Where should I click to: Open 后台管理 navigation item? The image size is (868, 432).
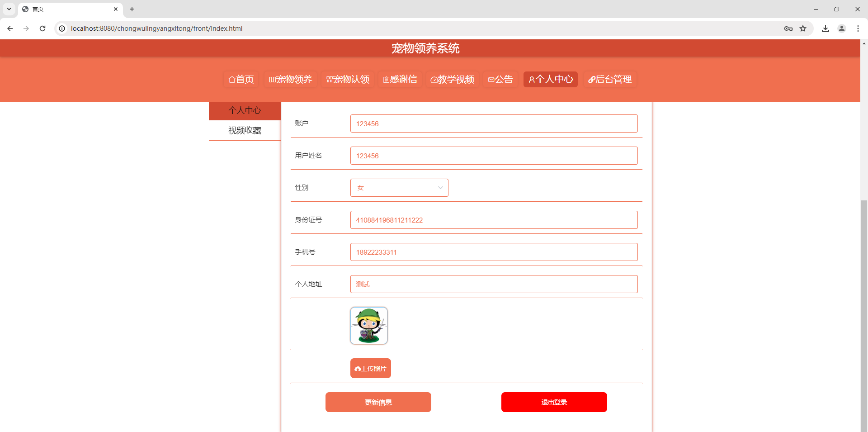[x=610, y=80]
